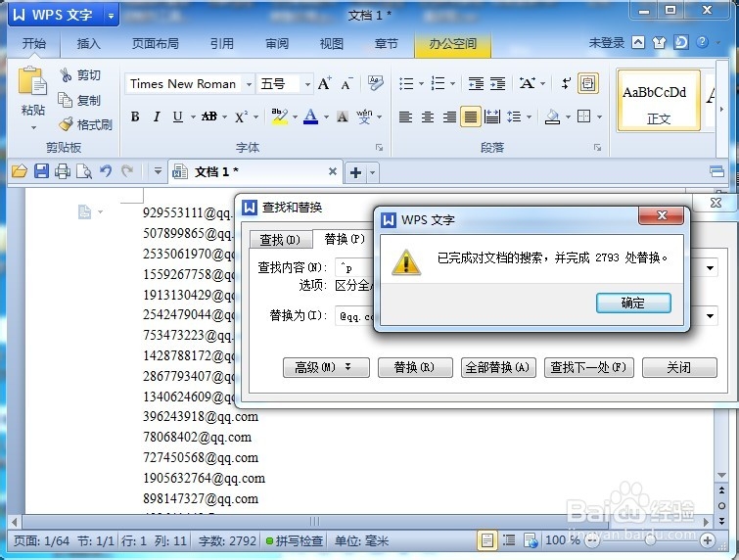Increase font size with the large A icon
739x560 pixels.
(x=324, y=84)
